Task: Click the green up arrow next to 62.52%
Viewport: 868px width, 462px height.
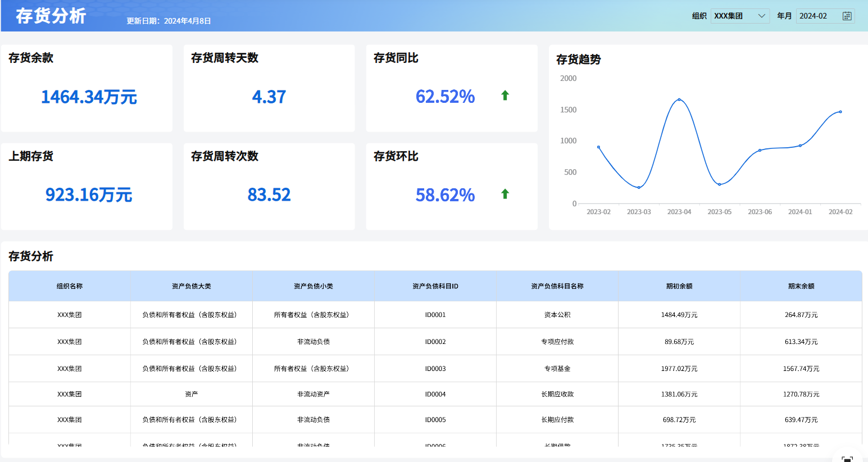Action: 505,96
